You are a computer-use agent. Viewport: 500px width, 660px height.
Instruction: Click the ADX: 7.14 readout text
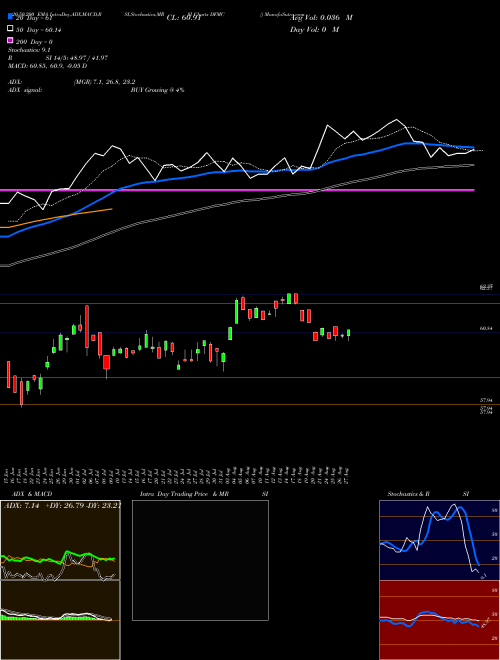point(21,505)
